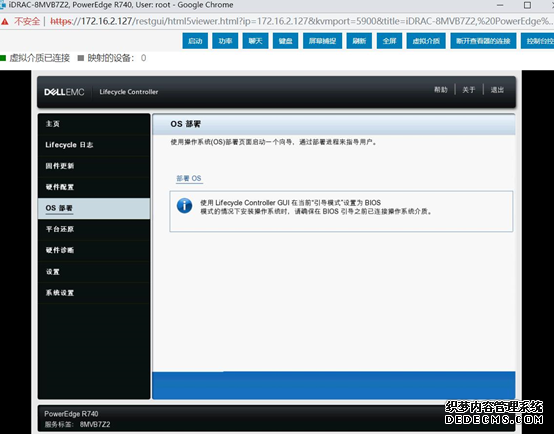Click the red not-secure warning icon
This screenshot has height=434, width=554.
pos(5,22)
